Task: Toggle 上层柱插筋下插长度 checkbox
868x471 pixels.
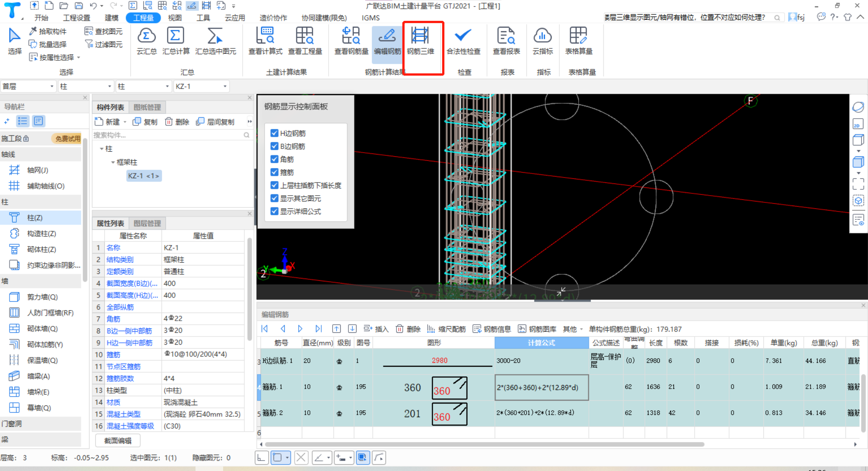Action: [x=274, y=185]
